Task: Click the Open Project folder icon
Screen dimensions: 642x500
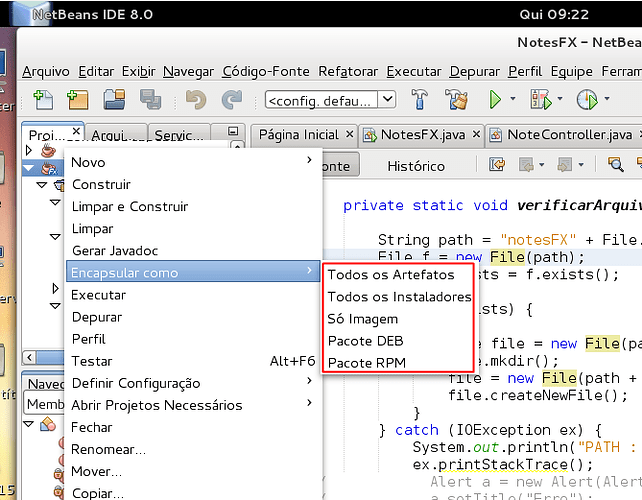Action: (x=114, y=100)
